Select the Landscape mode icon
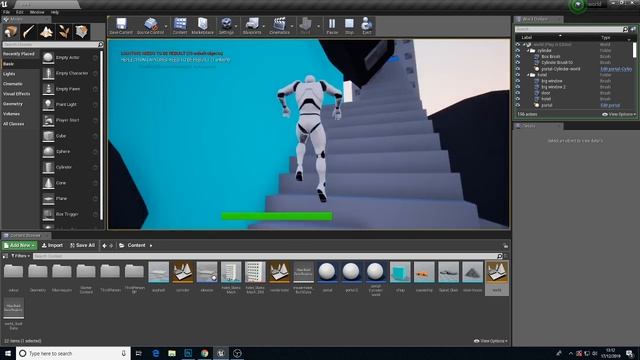This screenshot has width=640, height=360. [46, 31]
